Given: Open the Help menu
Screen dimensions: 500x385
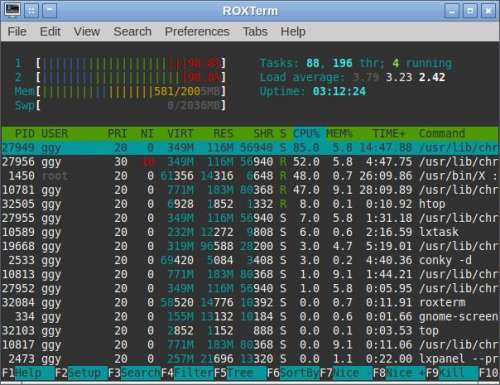Looking at the screenshot, I should [293, 32].
